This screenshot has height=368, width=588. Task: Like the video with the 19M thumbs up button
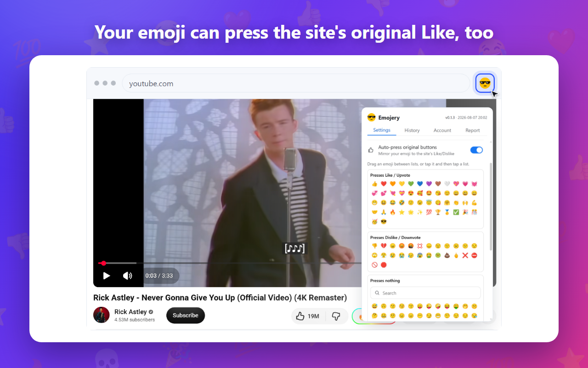[308, 316]
